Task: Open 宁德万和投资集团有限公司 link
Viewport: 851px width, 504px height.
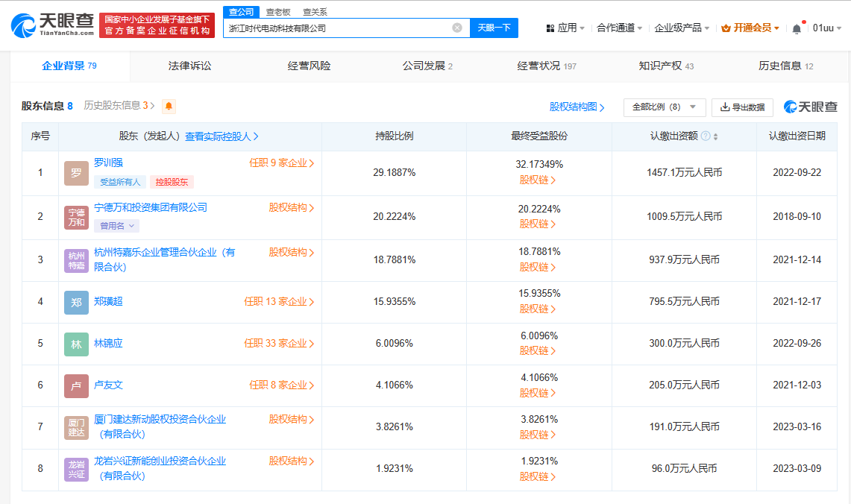Action: pyautogui.click(x=151, y=207)
